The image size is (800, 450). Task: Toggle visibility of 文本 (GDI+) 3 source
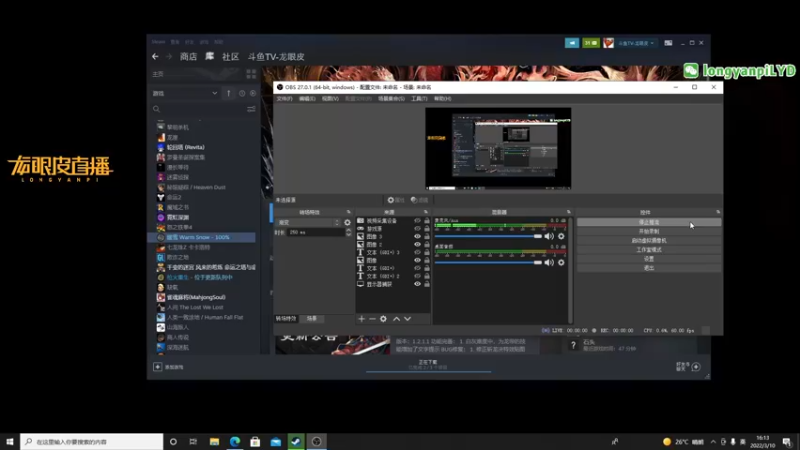point(417,253)
